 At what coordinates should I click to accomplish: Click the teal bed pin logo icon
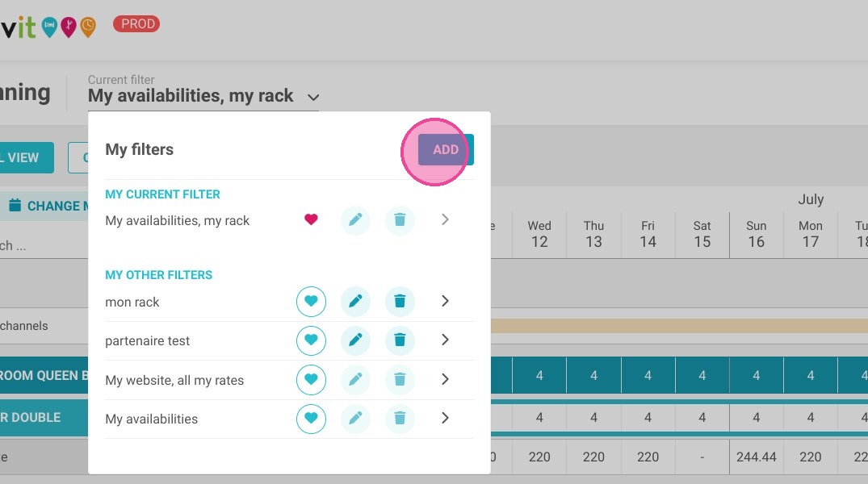point(49,27)
